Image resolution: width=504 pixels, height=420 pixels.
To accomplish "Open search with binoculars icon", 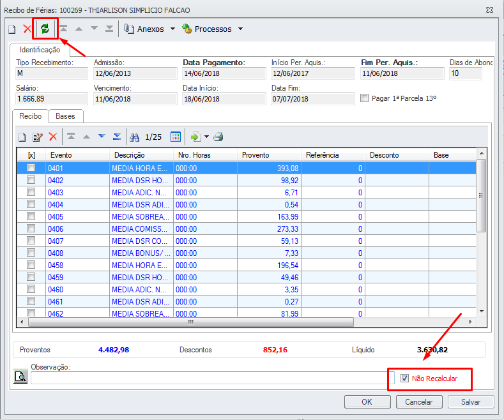I will point(134,137).
